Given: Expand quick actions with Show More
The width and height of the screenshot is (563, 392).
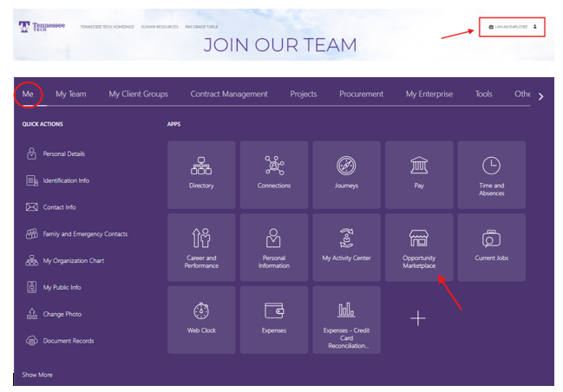Looking at the screenshot, I should (37, 375).
